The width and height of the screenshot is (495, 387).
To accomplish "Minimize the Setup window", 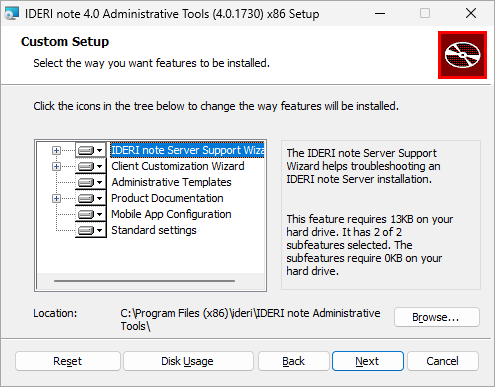I will point(380,14).
